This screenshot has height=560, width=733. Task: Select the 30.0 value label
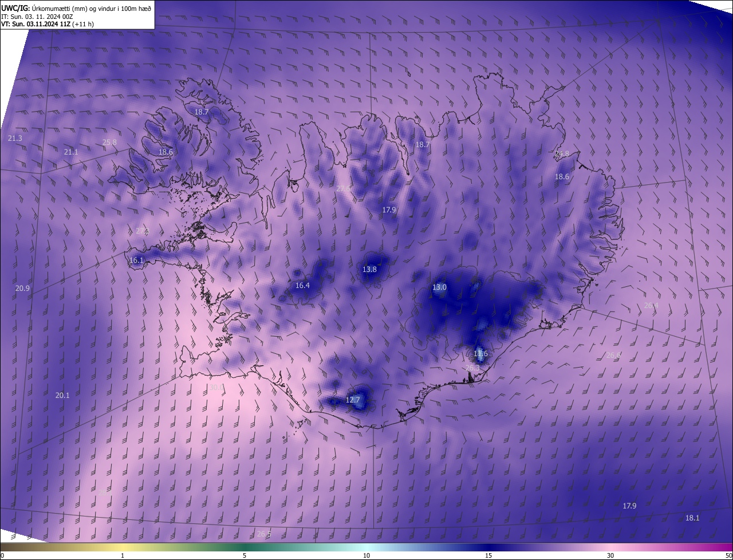coord(216,388)
